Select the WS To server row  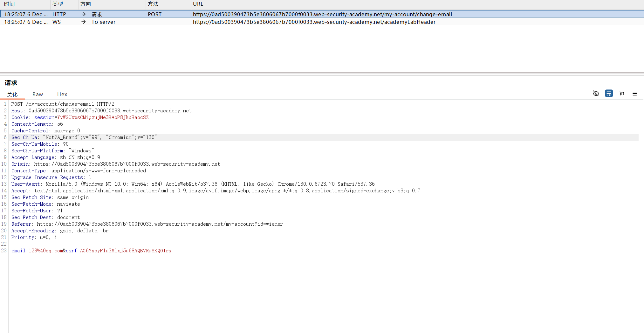pyautogui.click(x=314, y=22)
